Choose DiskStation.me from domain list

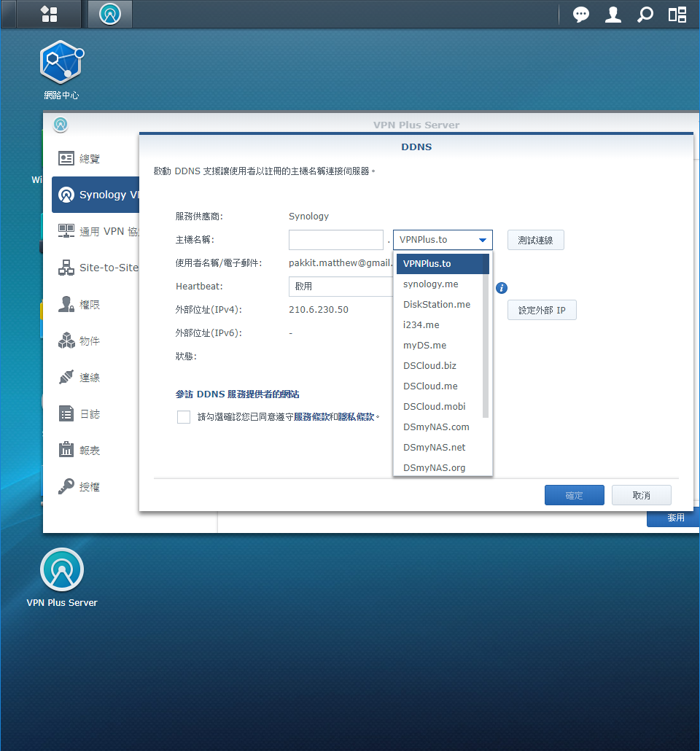440,305
